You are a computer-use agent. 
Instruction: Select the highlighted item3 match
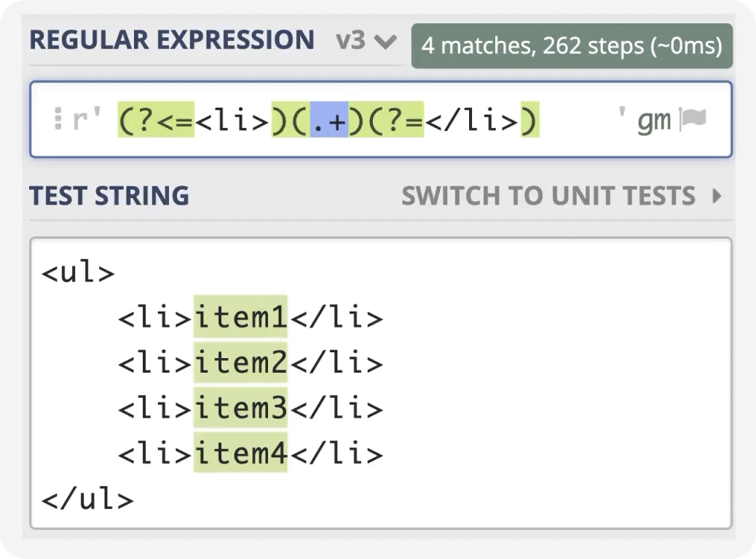(240, 408)
